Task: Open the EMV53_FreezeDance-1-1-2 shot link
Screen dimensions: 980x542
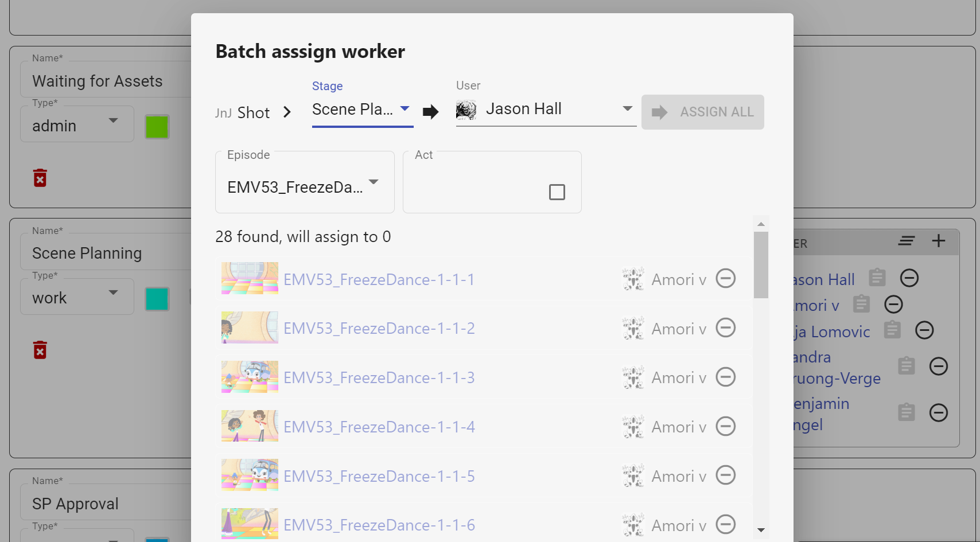Action: click(x=379, y=329)
